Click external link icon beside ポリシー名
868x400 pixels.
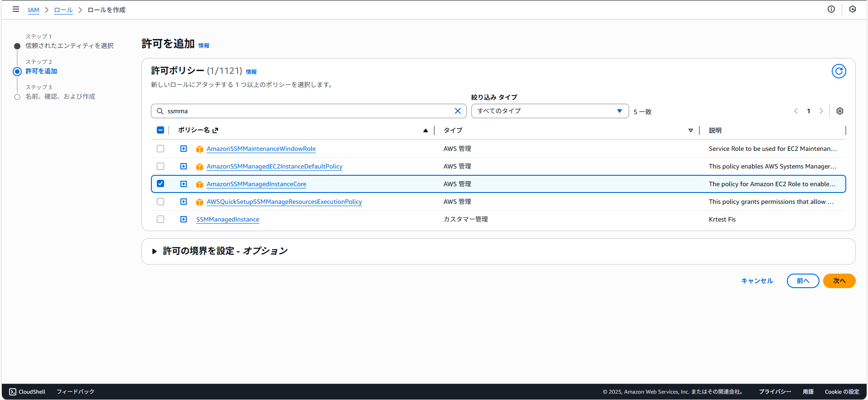pos(215,130)
